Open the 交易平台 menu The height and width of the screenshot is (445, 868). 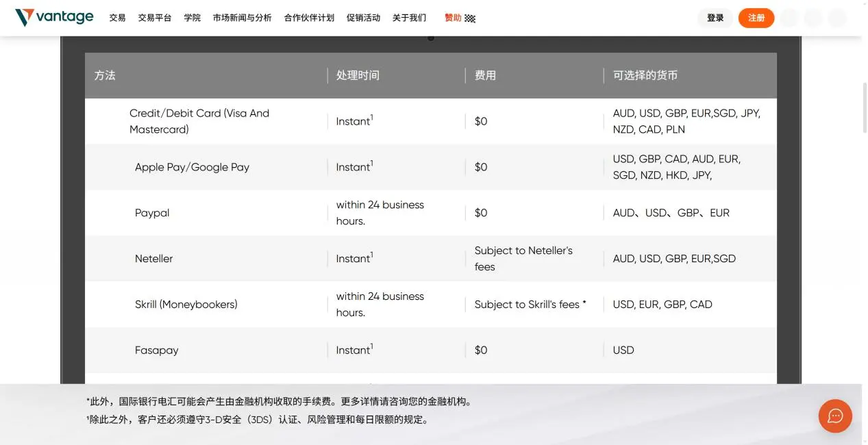pos(155,18)
